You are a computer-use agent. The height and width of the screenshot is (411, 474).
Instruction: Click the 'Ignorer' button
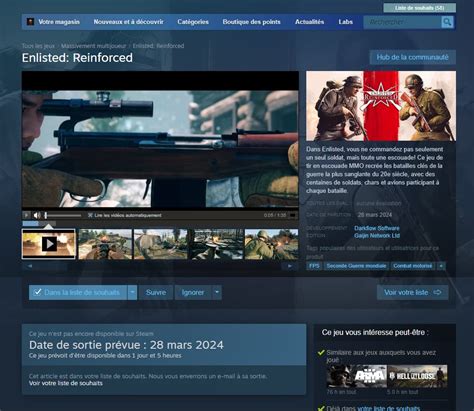tap(193, 292)
